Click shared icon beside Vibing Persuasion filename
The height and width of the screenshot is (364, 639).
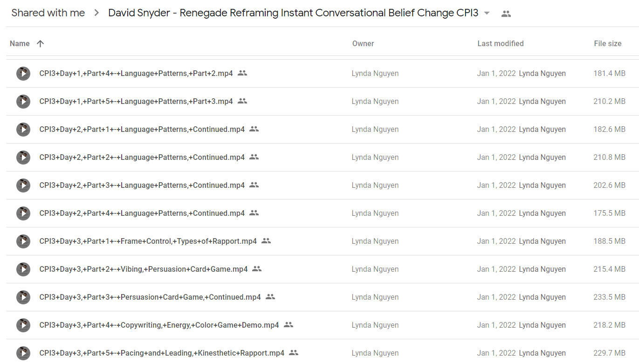tap(257, 269)
